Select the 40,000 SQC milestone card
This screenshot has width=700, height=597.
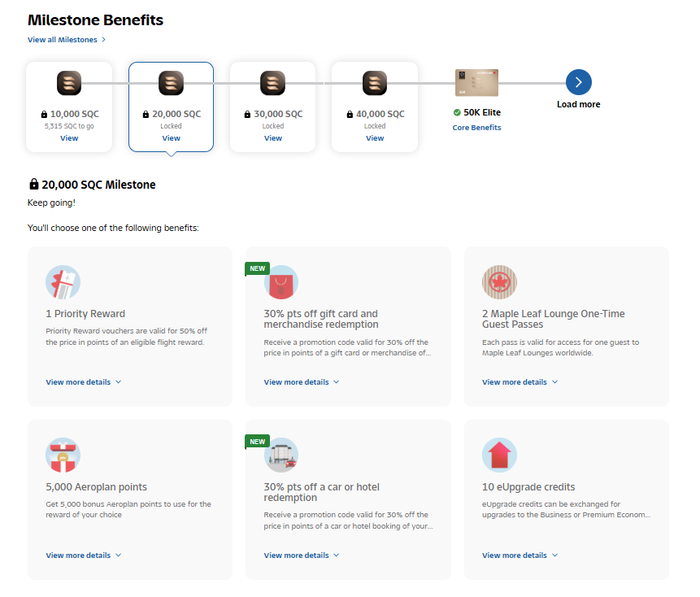coord(375,107)
